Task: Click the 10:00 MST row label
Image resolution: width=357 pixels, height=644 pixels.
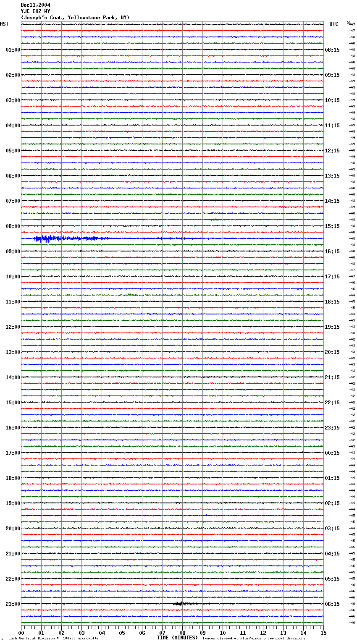Action: tap(13, 277)
